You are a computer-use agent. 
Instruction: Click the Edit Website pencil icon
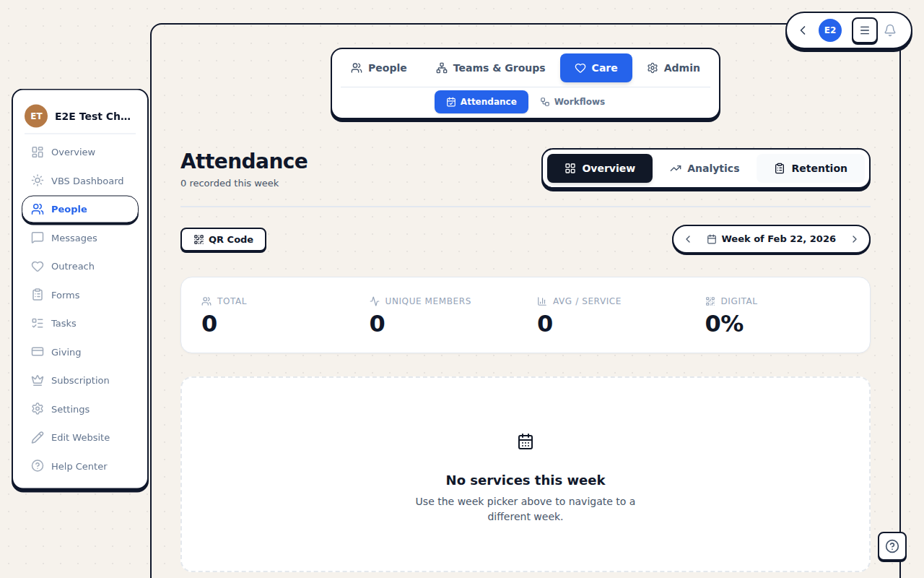pyautogui.click(x=37, y=437)
